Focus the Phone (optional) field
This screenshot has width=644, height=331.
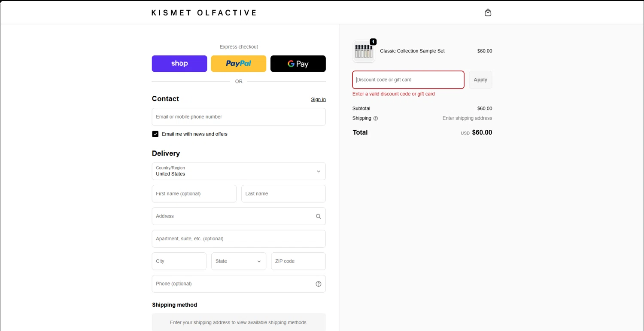point(239,284)
